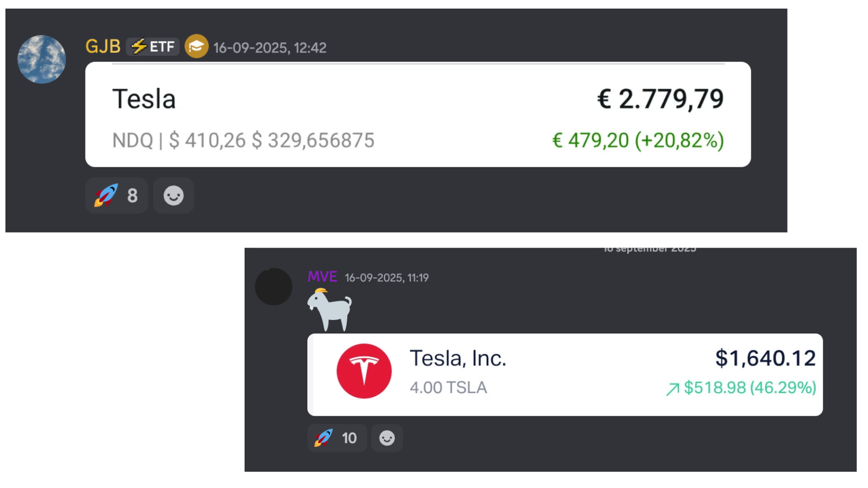Toggle the rocket reaction with 10 votes

coord(336,438)
